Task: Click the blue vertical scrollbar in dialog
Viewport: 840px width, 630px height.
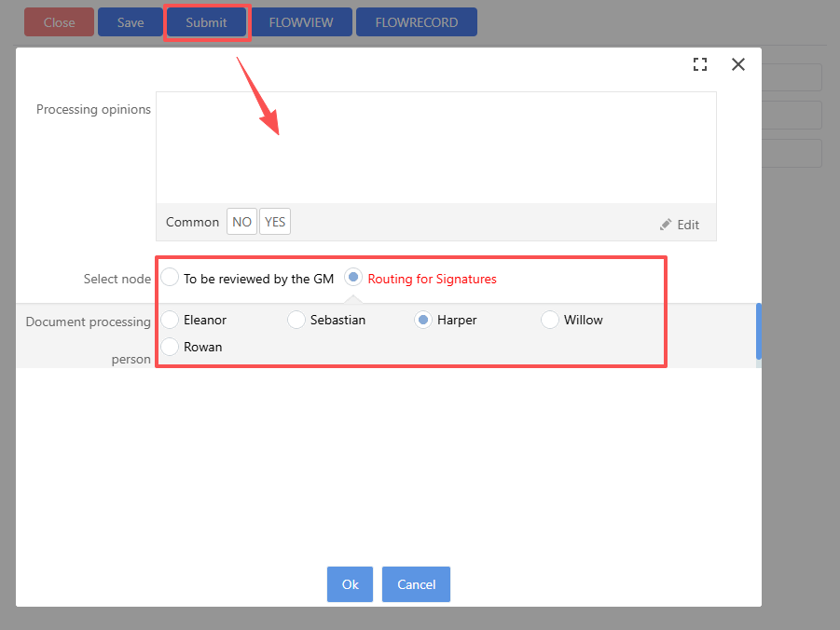Action: pyautogui.click(x=758, y=331)
